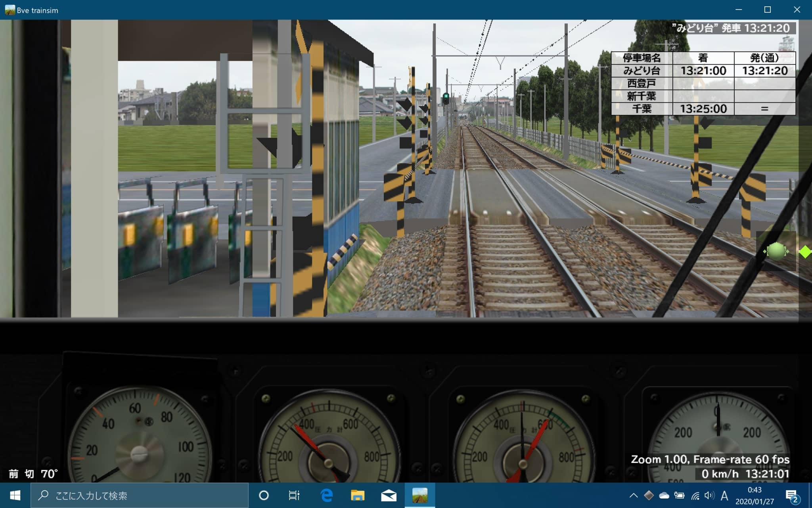Image resolution: width=812 pixels, height=508 pixels.
Task: Open the Windows Start menu
Action: click(15, 495)
